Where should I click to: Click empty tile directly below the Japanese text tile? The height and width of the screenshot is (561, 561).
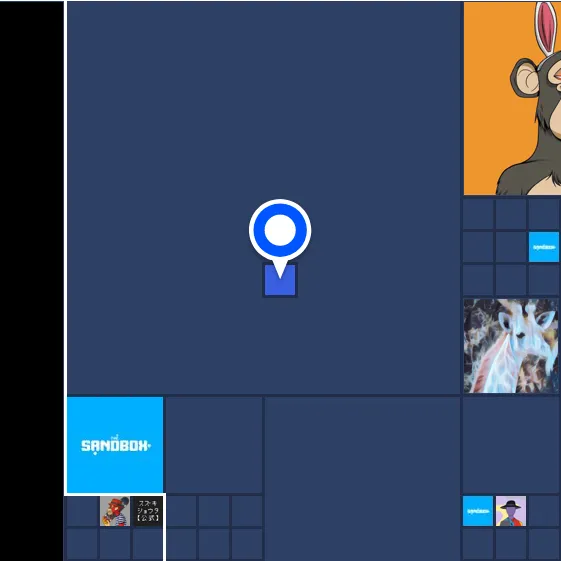[x=148, y=544]
